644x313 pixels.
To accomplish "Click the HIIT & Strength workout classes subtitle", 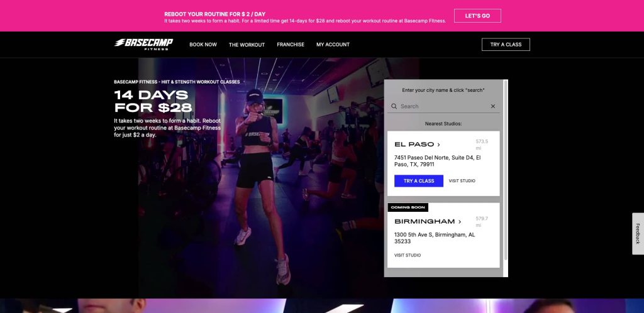I will 177,82.
